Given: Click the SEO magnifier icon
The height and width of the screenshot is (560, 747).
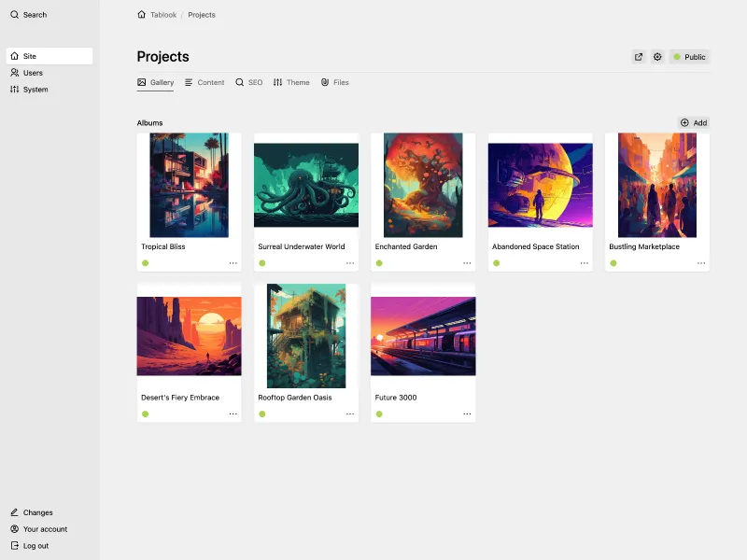Looking at the screenshot, I should point(240,82).
